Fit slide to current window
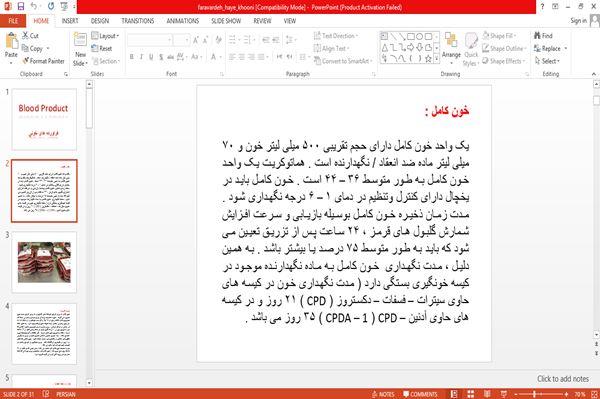 (x=594, y=394)
